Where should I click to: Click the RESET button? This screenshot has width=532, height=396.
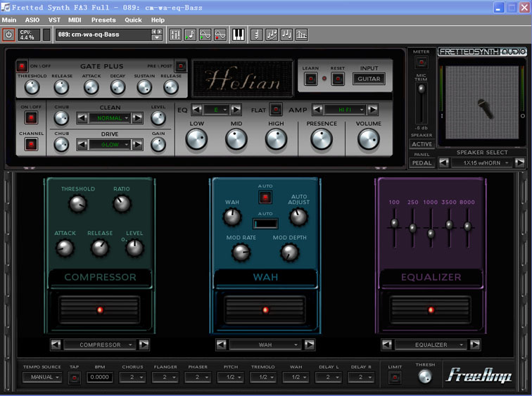point(338,79)
